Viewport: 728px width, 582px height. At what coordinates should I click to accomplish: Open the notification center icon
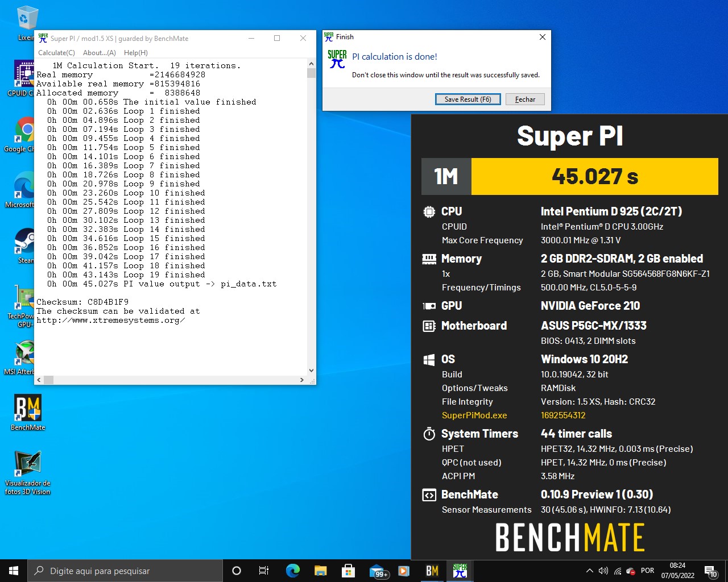[711, 571]
